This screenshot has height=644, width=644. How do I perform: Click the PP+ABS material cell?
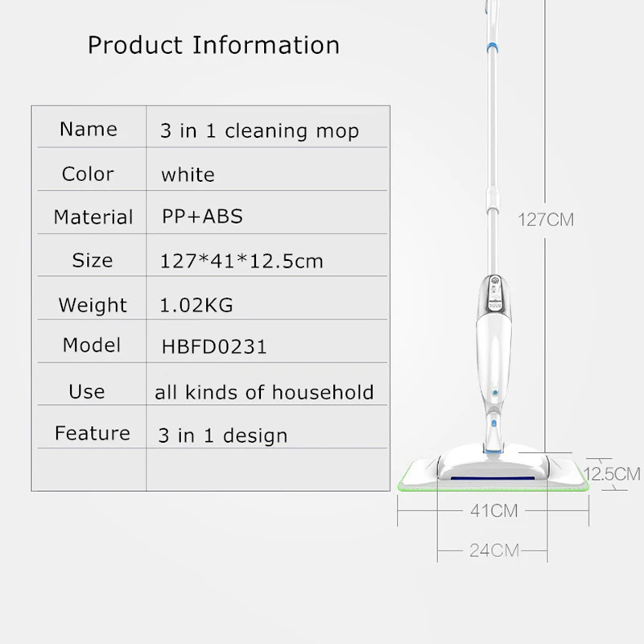tap(203, 216)
